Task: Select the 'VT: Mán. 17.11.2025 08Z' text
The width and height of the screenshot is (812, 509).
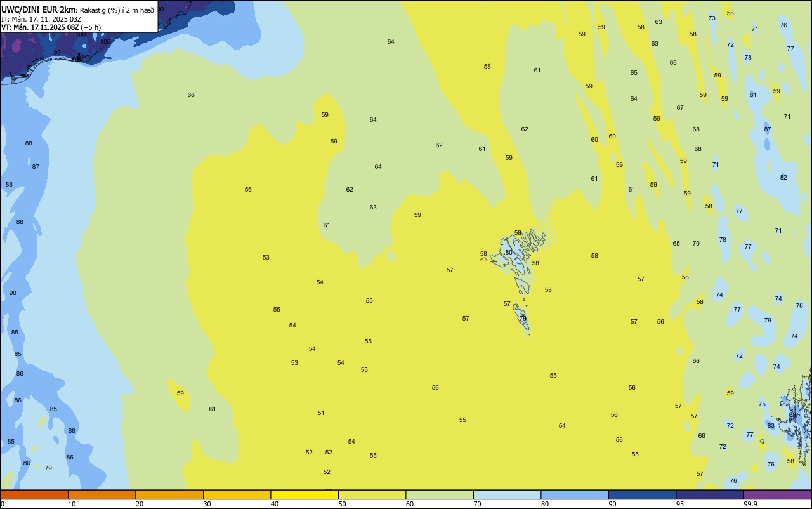Action: [x=40, y=27]
